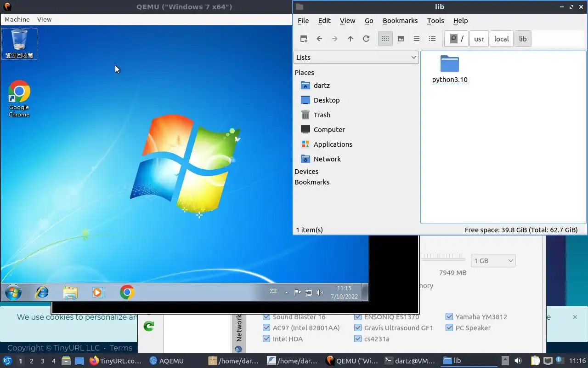Viewport: 588px width, 368px height.
Task: Open file manager from the host panel
Action: pyautogui.click(x=66, y=361)
